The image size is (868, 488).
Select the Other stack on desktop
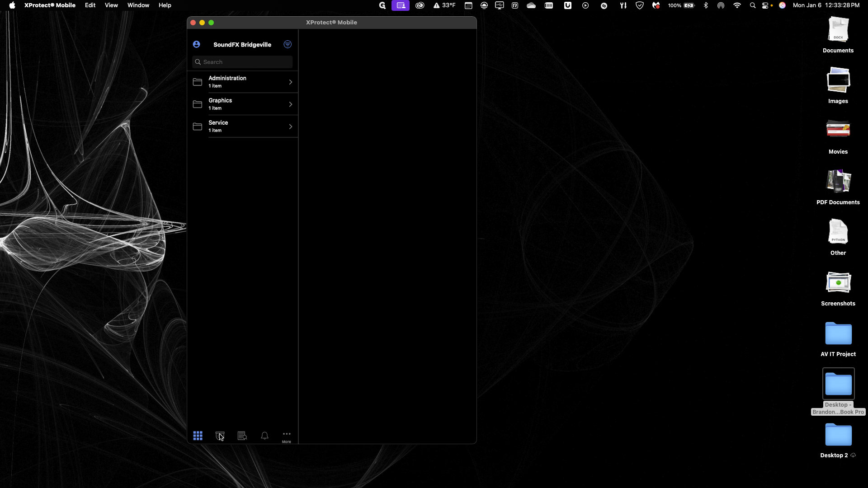(838, 237)
